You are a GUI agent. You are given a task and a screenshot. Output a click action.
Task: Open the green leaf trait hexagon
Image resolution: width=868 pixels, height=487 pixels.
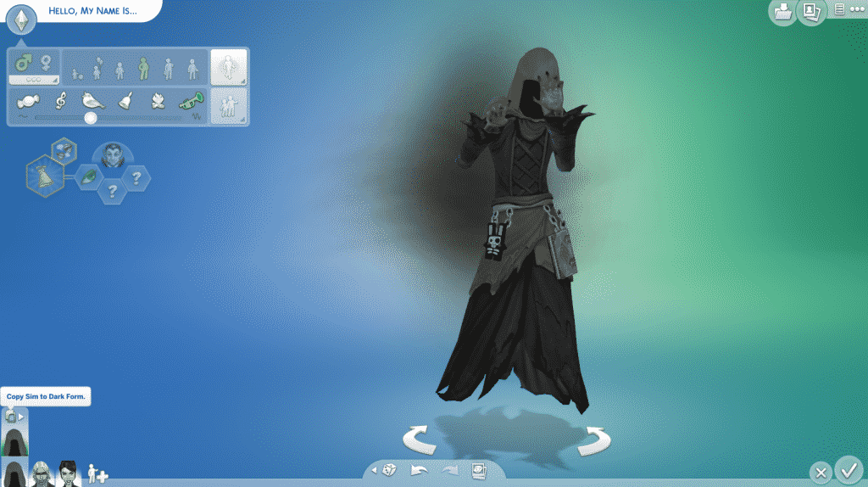88,177
